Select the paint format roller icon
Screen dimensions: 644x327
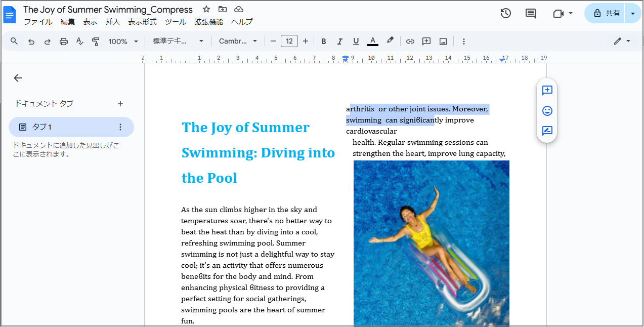point(96,42)
